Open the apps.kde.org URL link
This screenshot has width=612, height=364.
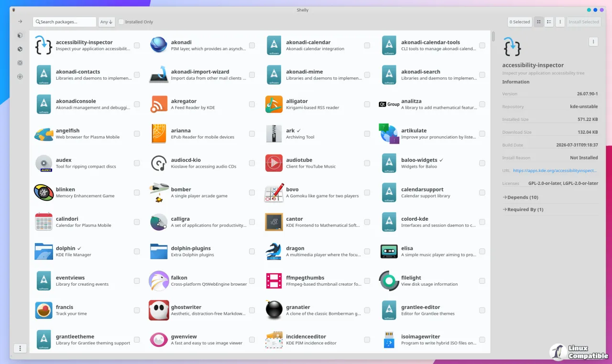[x=555, y=171]
